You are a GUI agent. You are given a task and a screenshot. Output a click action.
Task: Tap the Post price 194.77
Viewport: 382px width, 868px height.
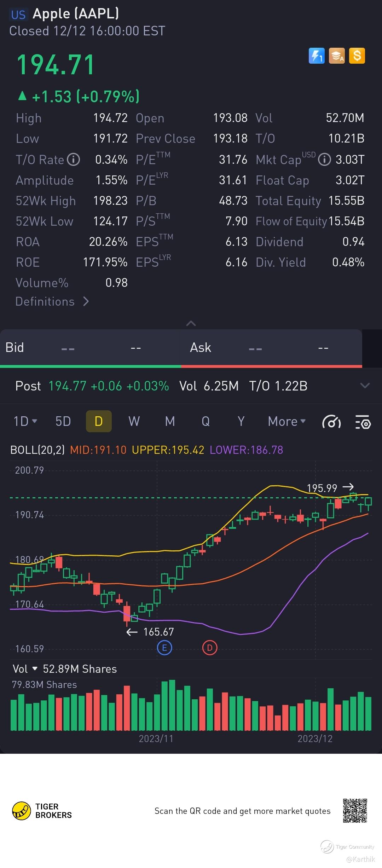pyautogui.click(x=68, y=386)
